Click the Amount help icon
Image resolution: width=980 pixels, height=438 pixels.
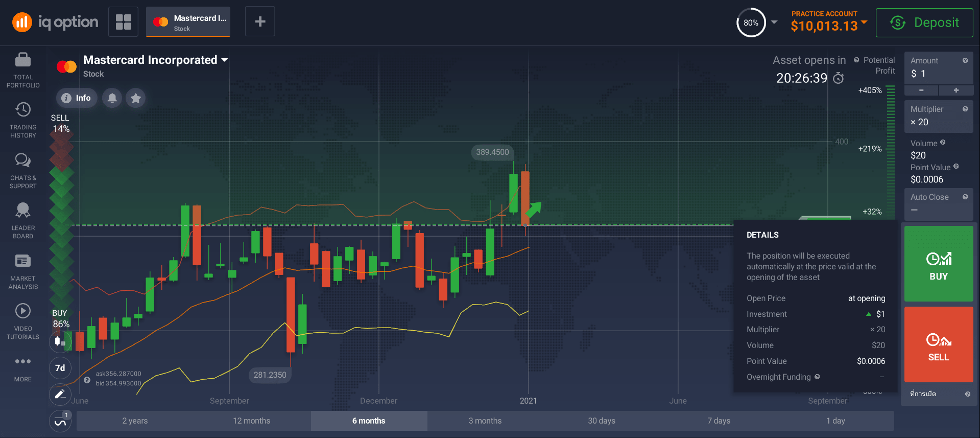965,60
